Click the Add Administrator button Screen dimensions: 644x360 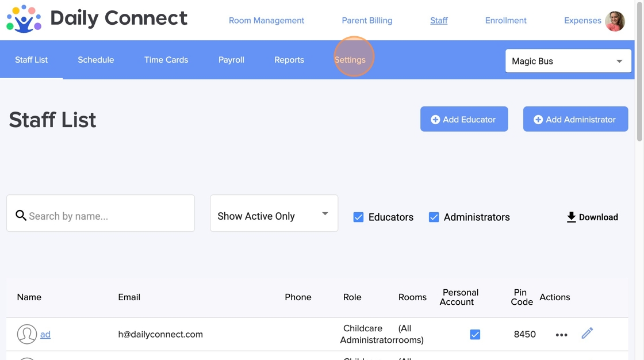tap(576, 119)
